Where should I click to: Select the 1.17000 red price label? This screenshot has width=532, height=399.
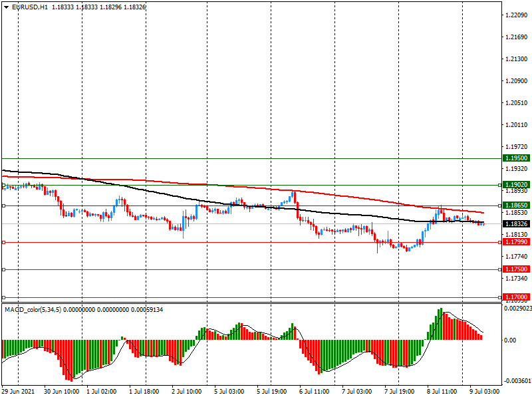(516, 297)
